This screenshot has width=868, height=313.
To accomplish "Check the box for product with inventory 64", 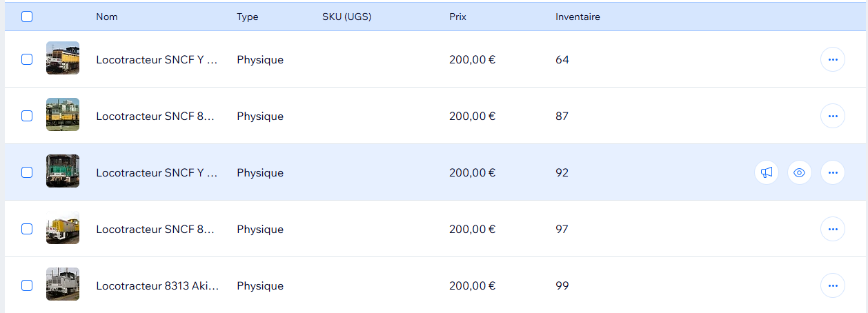I will coord(27,59).
